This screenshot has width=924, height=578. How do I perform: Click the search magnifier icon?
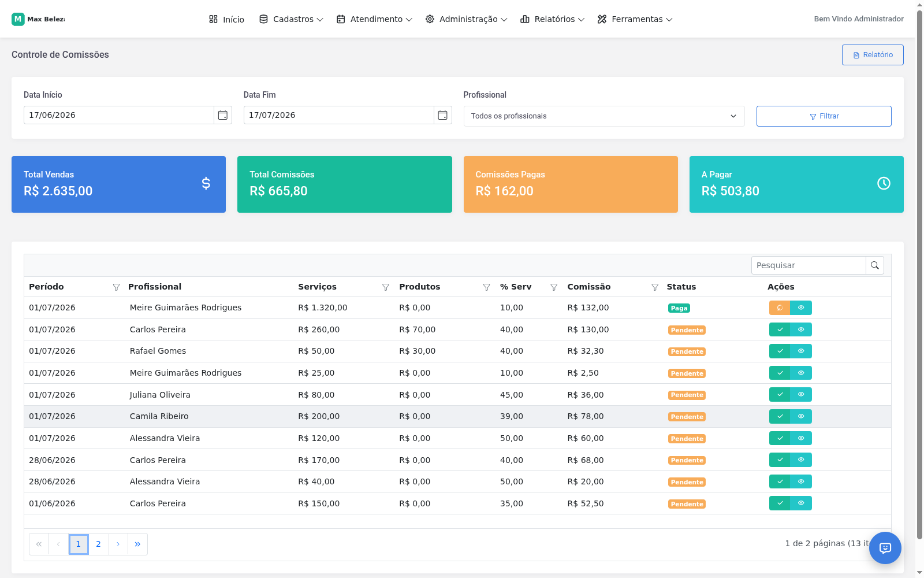point(875,265)
